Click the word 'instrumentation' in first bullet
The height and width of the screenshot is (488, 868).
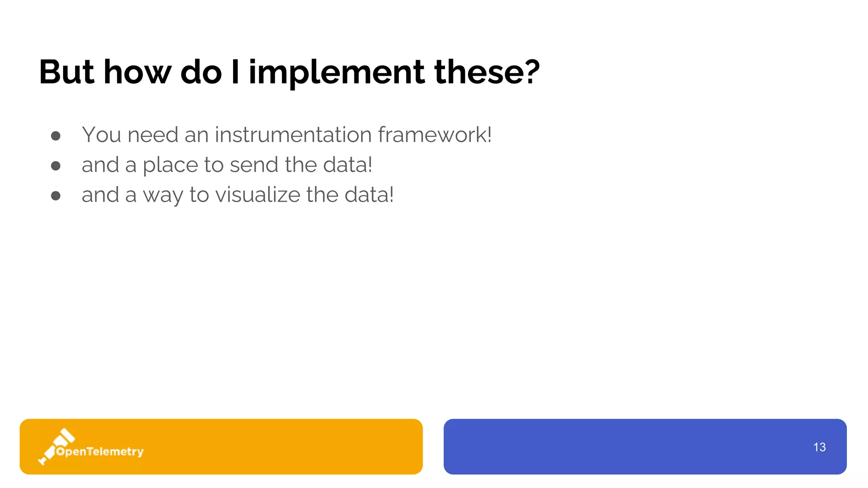click(293, 135)
